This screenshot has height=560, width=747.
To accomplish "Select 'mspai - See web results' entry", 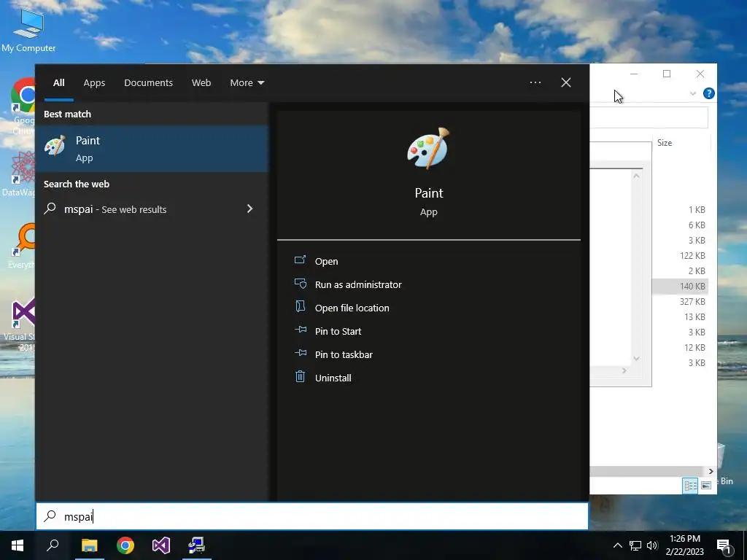I will [152, 209].
